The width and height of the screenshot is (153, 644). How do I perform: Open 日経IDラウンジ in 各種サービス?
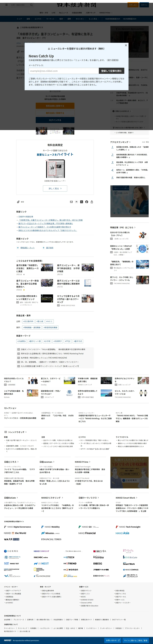point(86,591)
